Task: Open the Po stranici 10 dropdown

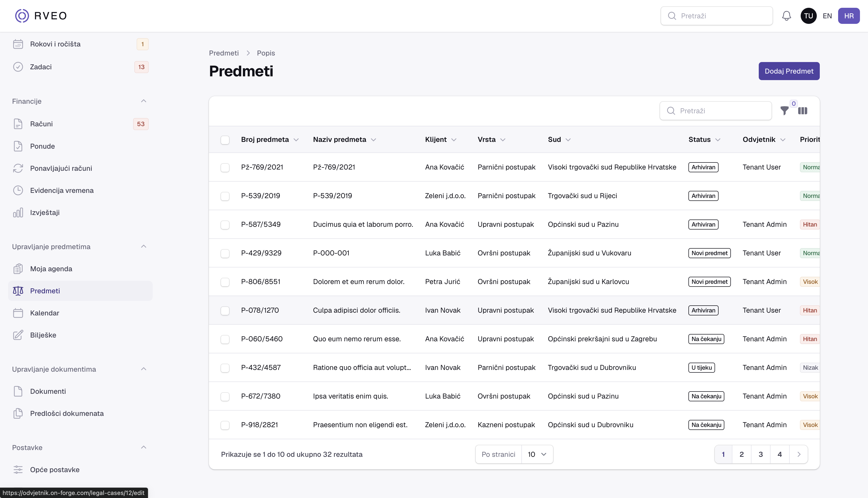Action: click(x=537, y=454)
